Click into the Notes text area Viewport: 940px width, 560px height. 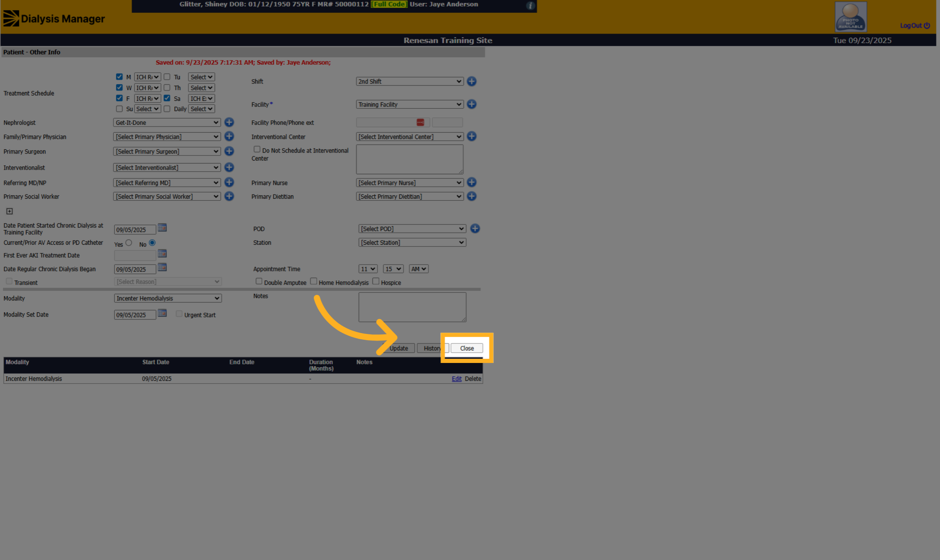point(412,307)
